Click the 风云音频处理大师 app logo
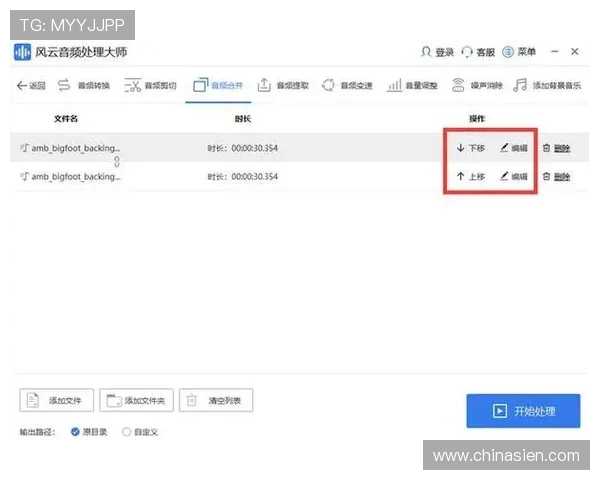The height and width of the screenshot is (480, 600). coord(22,52)
